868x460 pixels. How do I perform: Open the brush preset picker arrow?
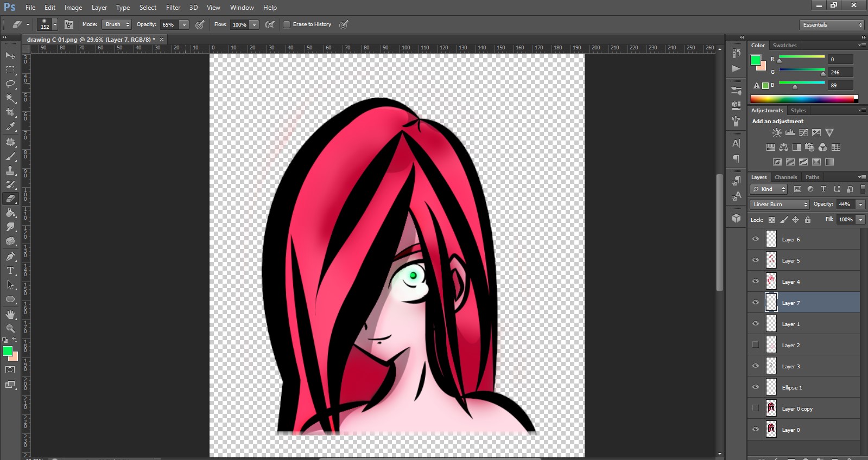pyautogui.click(x=55, y=25)
